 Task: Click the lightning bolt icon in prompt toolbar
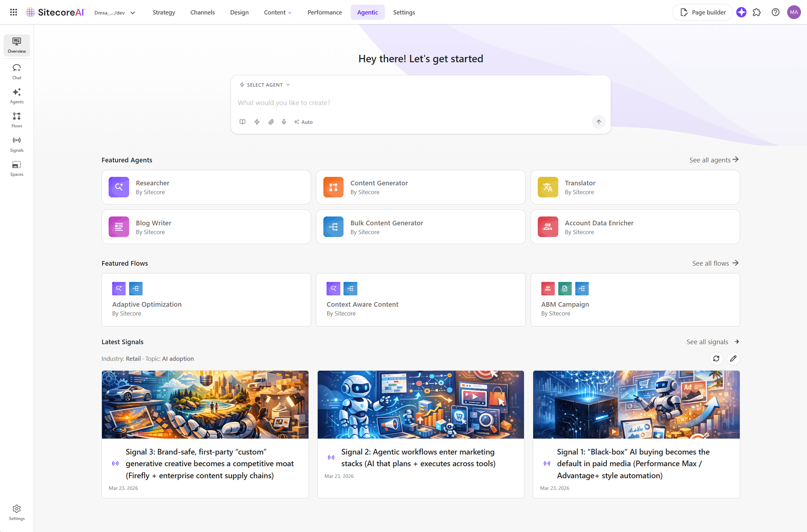tap(257, 122)
